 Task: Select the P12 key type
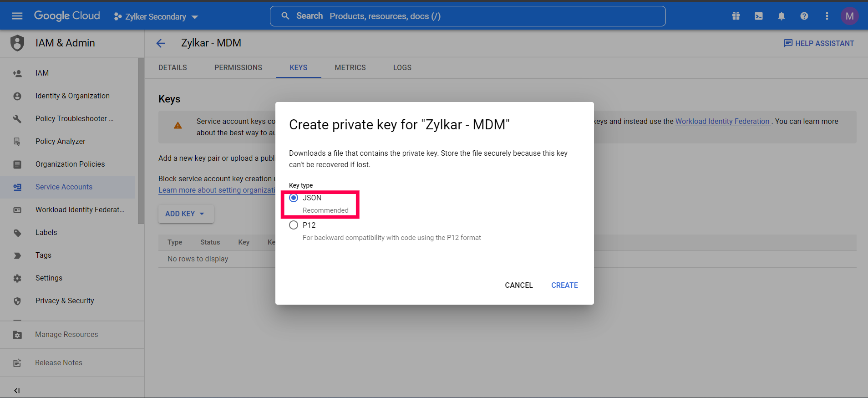coord(294,225)
